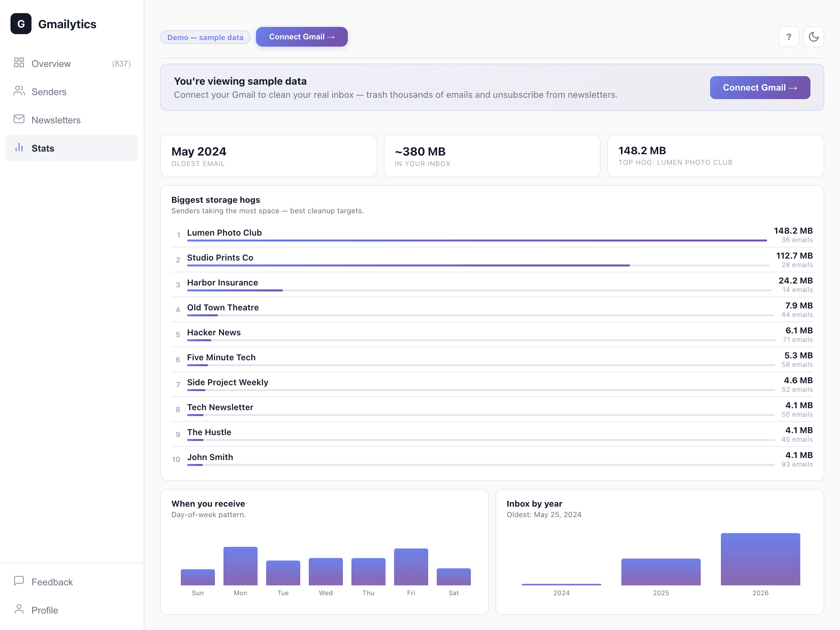Open the Overview page
This screenshot has width=840, height=630.
[72, 63]
